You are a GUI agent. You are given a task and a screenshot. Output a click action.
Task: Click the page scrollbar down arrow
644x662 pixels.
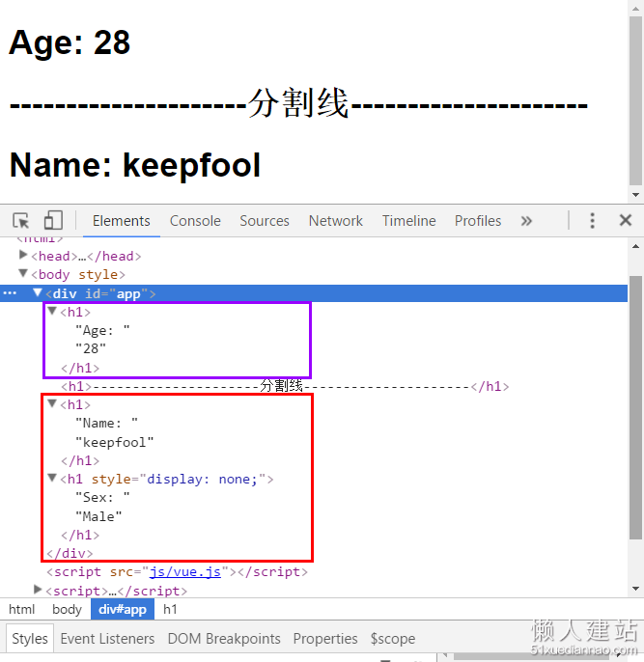click(635, 195)
